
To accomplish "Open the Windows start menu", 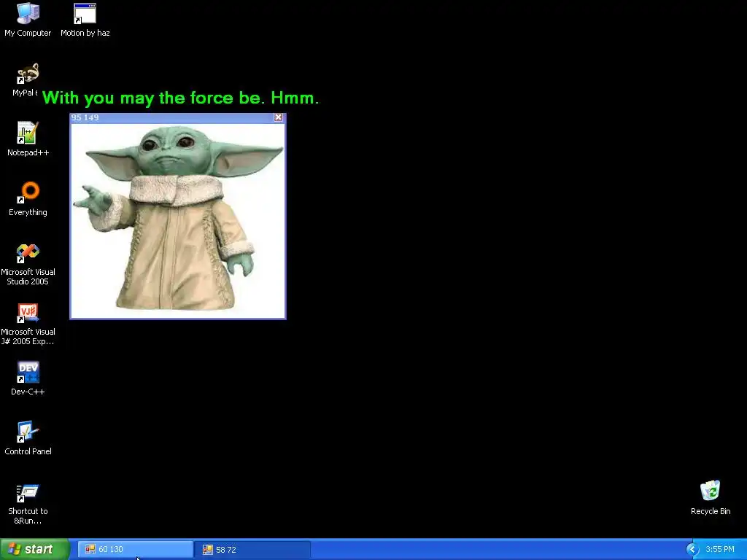I will (35, 549).
